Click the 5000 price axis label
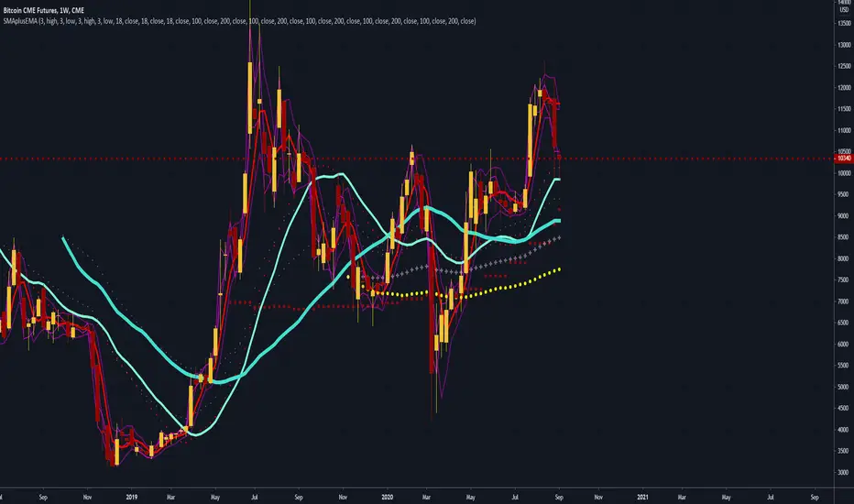Image resolution: width=854 pixels, height=504 pixels. pos(844,388)
